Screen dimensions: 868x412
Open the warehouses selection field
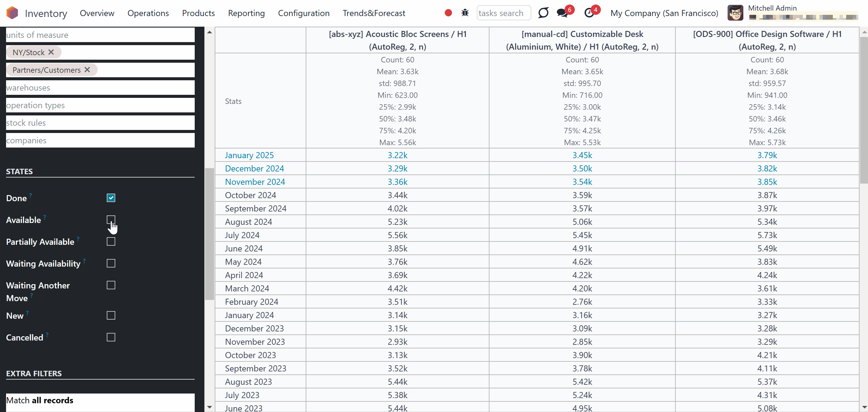(x=100, y=88)
